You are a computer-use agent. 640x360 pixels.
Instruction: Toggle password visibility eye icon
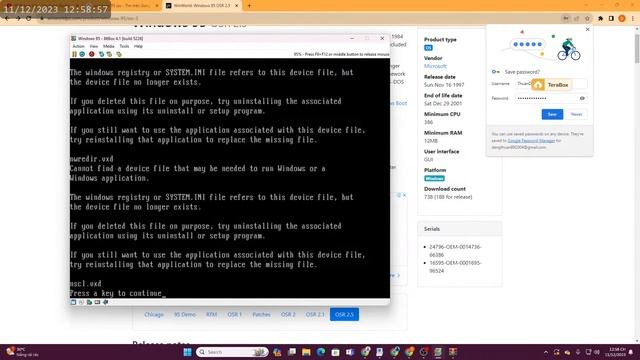point(582,98)
